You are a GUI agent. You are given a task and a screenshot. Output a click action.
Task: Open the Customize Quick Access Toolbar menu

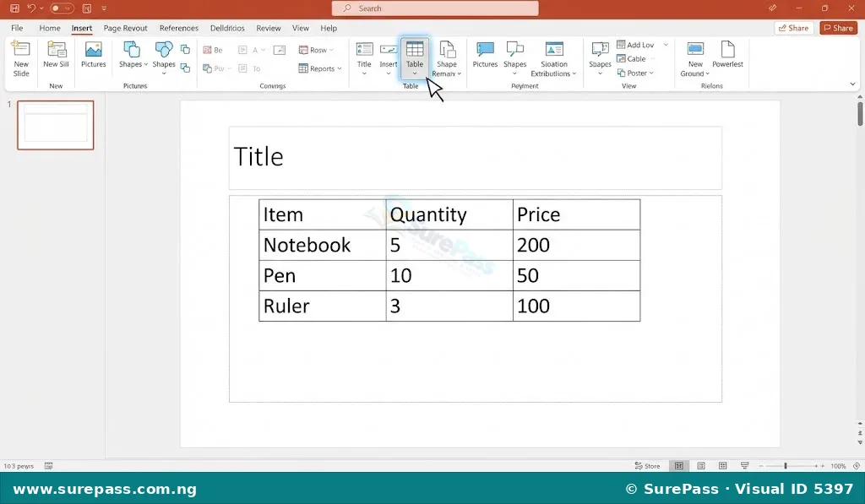click(104, 8)
